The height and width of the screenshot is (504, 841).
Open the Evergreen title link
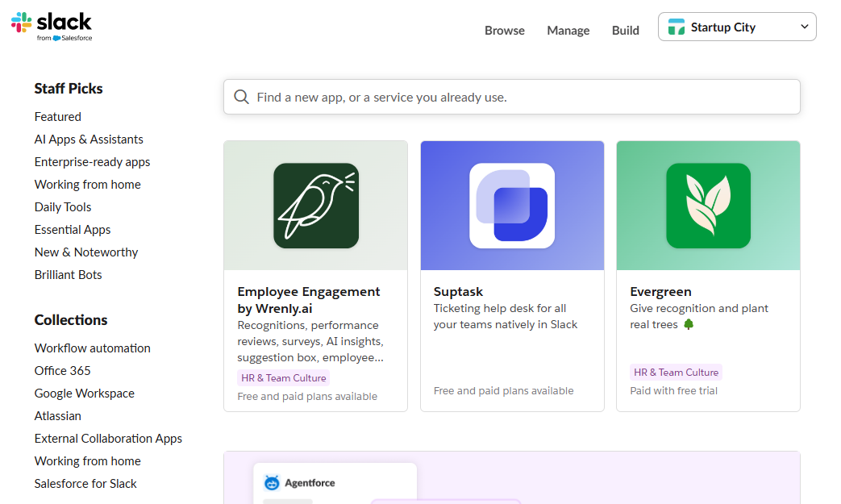pos(661,292)
